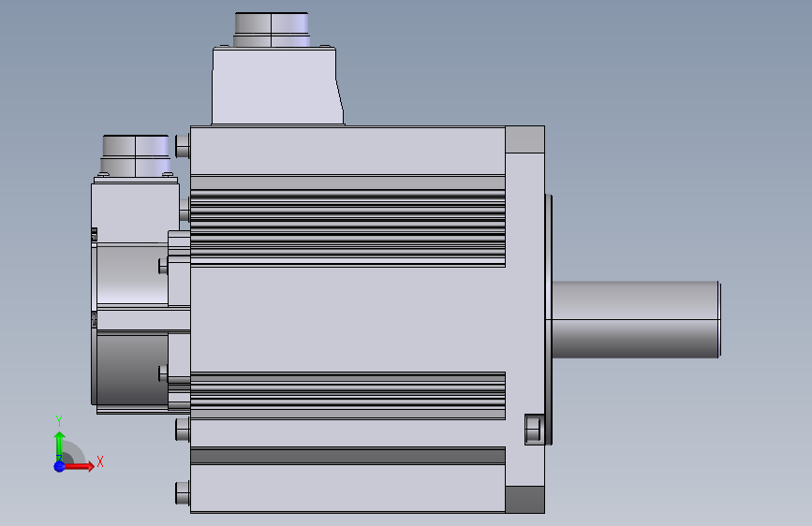
Task: Select the dark groove stripe near motor bottom
Action: click(347, 456)
